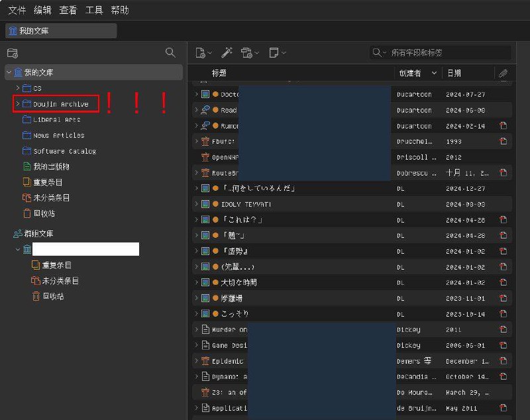Click the paperclip attachment column header
Image resolution: width=530 pixels, height=420 pixels.
tap(503, 74)
